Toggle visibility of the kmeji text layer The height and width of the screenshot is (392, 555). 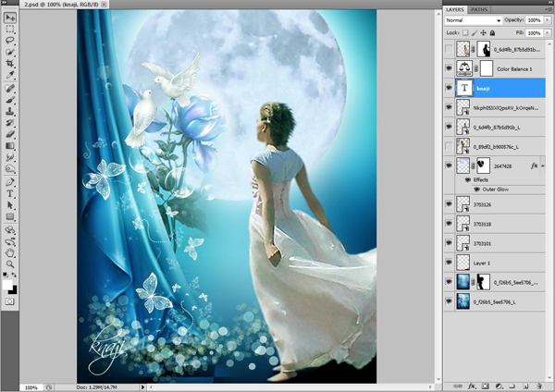449,88
